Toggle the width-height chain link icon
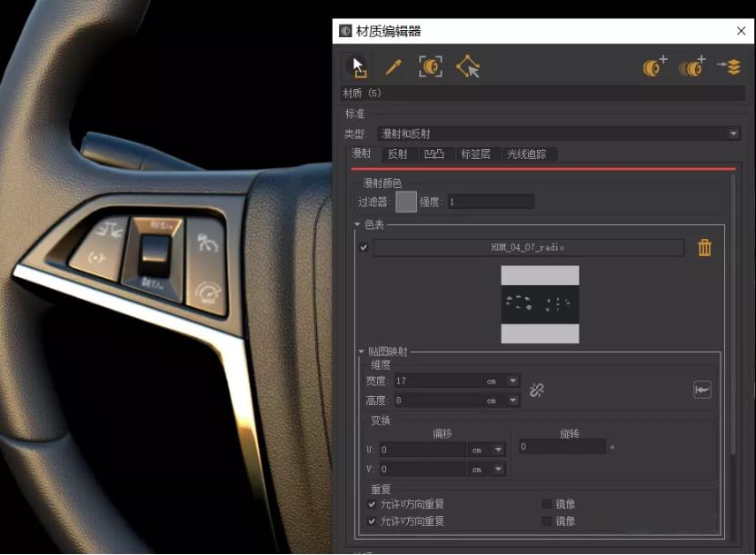 537,390
